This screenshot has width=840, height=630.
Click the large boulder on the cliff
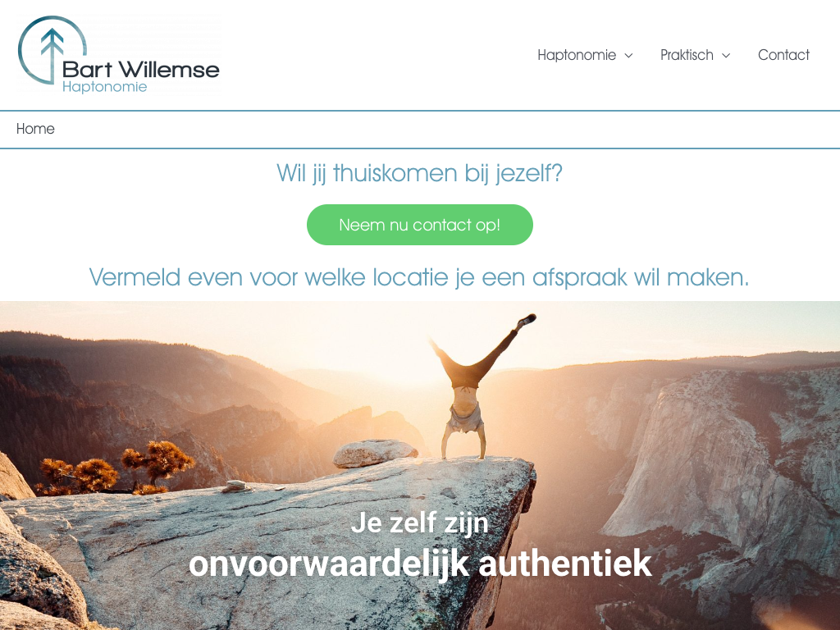pos(374,452)
